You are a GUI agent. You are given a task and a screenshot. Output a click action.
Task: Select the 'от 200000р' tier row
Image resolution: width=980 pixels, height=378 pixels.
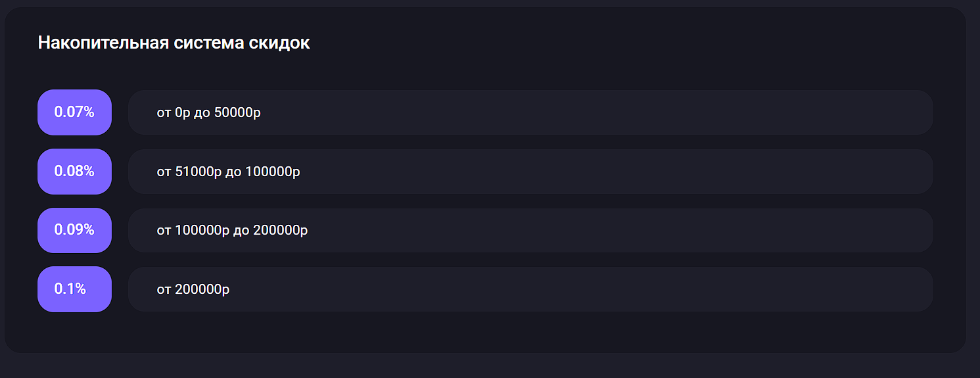(530, 289)
